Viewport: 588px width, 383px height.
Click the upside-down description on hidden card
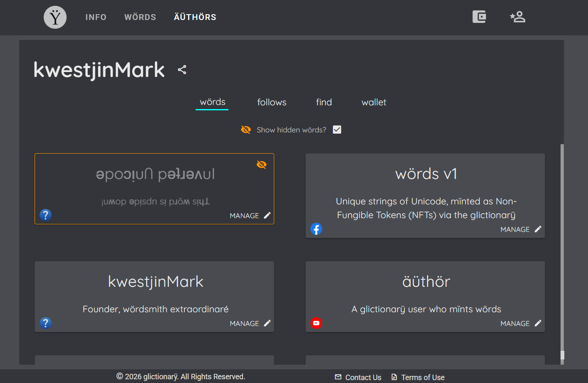[x=155, y=201]
